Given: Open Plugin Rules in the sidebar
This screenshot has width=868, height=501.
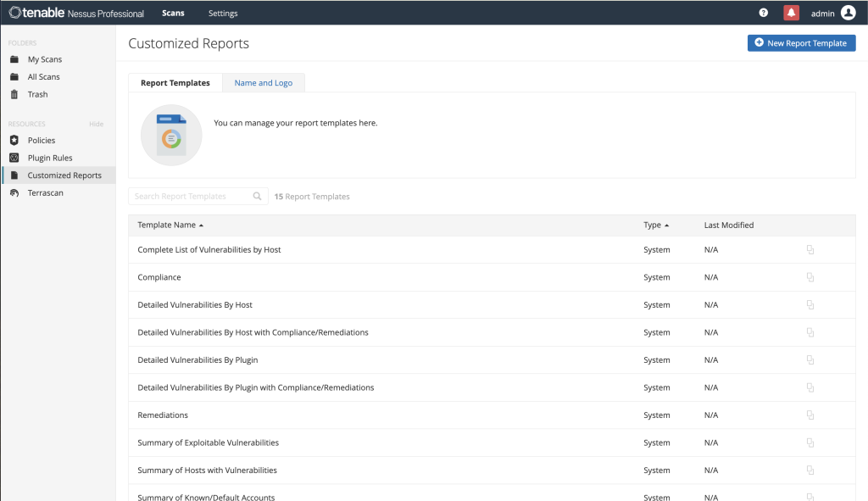Looking at the screenshot, I should 50,158.
